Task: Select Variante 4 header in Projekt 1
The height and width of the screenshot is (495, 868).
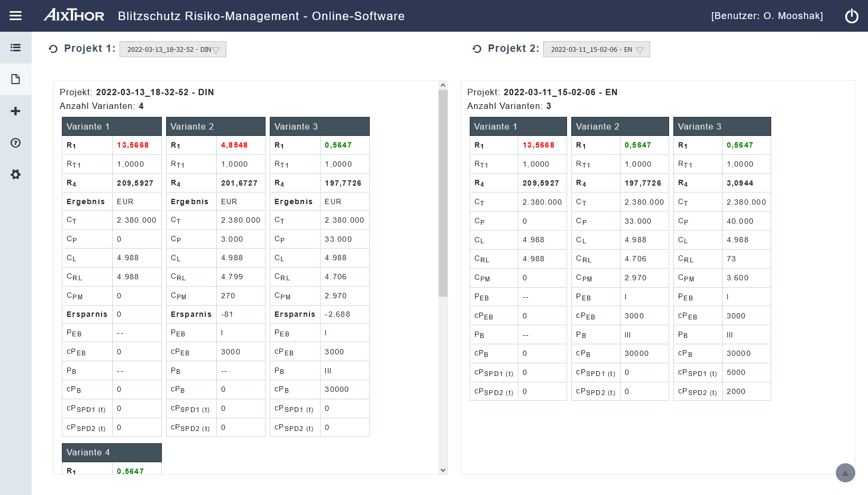Action: [x=112, y=452]
